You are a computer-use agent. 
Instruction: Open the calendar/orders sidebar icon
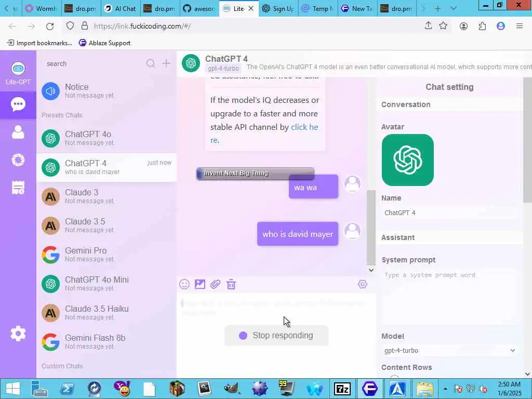pos(18,188)
